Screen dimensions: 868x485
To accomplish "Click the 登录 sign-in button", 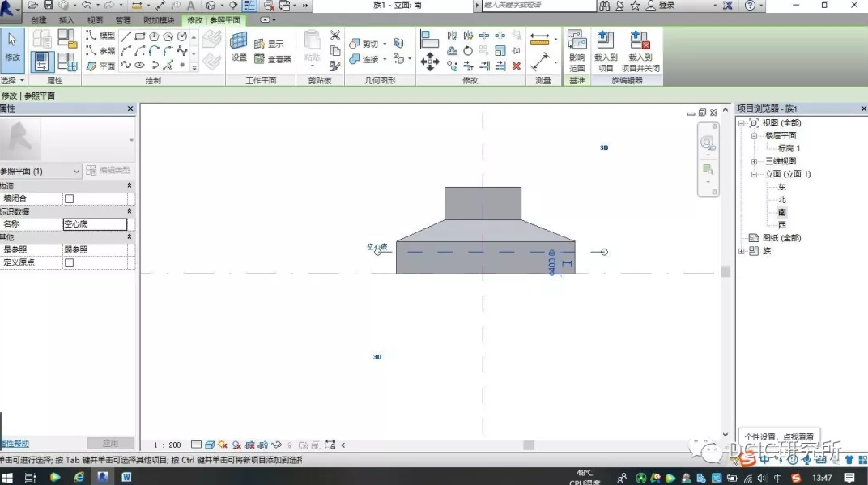I will pyautogui.click(x=661, y=5).
